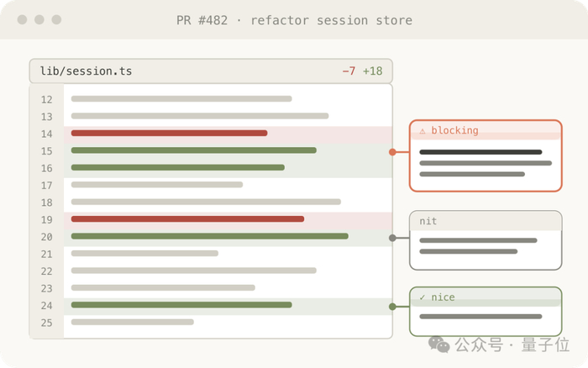This screenshot has height=368, width=588.
Task: Click the orange connector dot at line 15
Action: [x=392, y=152]
